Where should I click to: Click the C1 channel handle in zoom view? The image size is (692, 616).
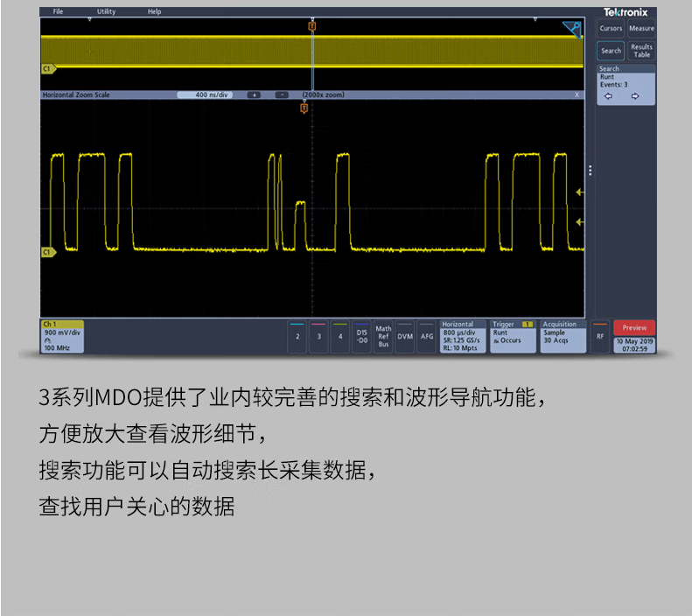coord(47,252)
